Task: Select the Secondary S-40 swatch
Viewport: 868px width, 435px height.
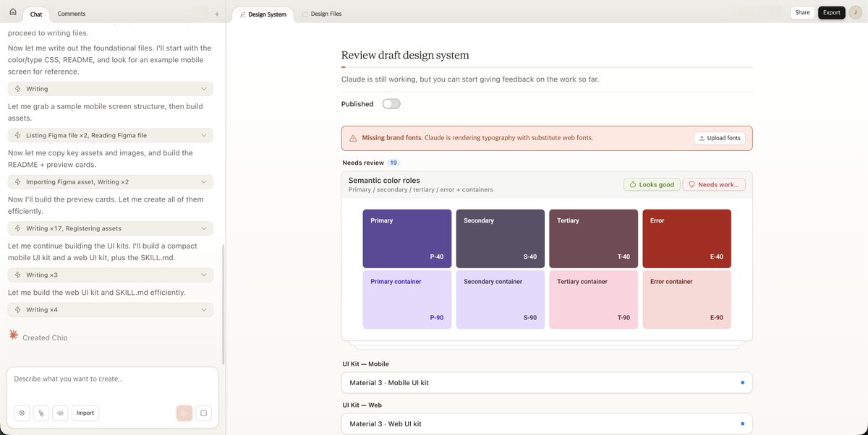Action: point(501,238)
